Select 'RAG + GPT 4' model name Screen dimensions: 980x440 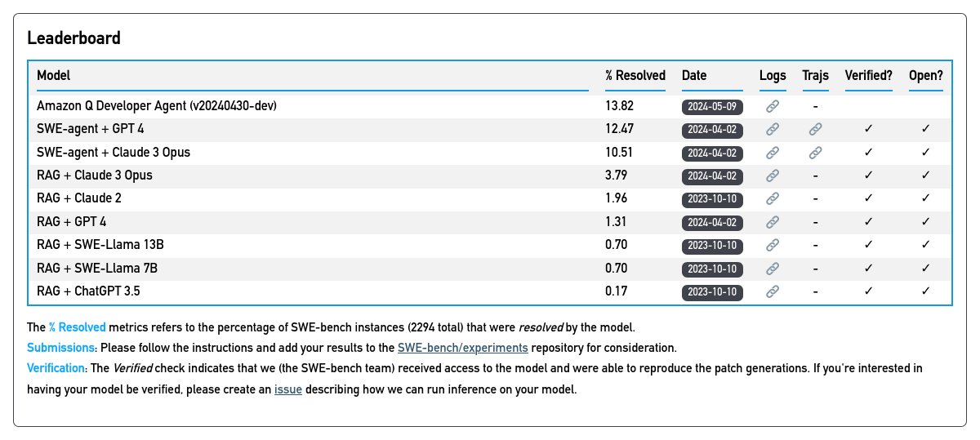[72, 222]
